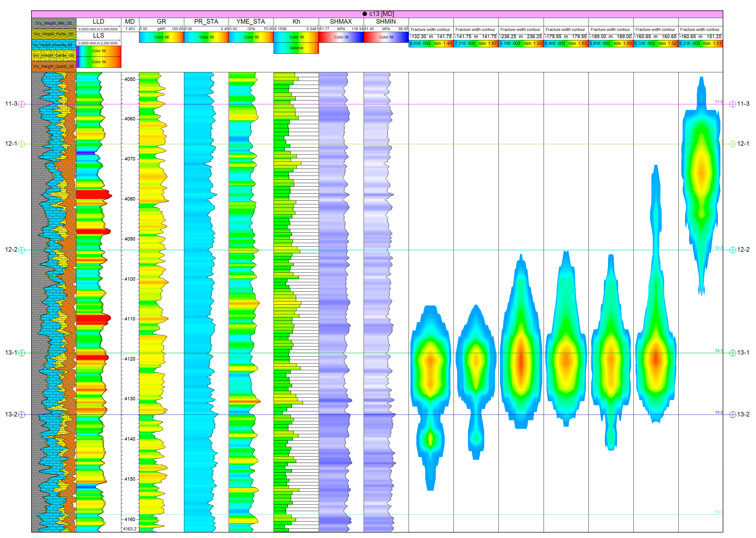
Task: Select the 13-2 marker circle on left side
Action: [x=21, y=415]
